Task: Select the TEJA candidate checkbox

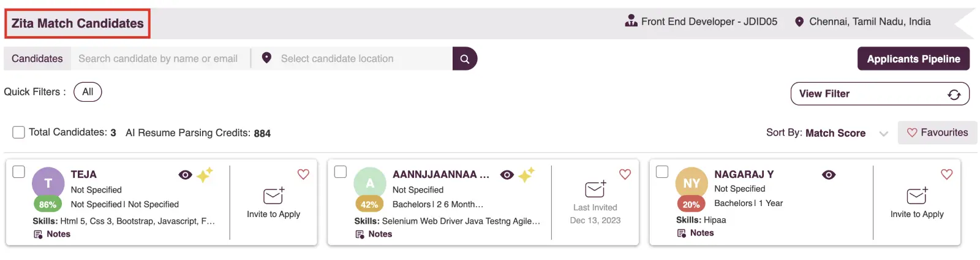Action: (x=19, y=172)
